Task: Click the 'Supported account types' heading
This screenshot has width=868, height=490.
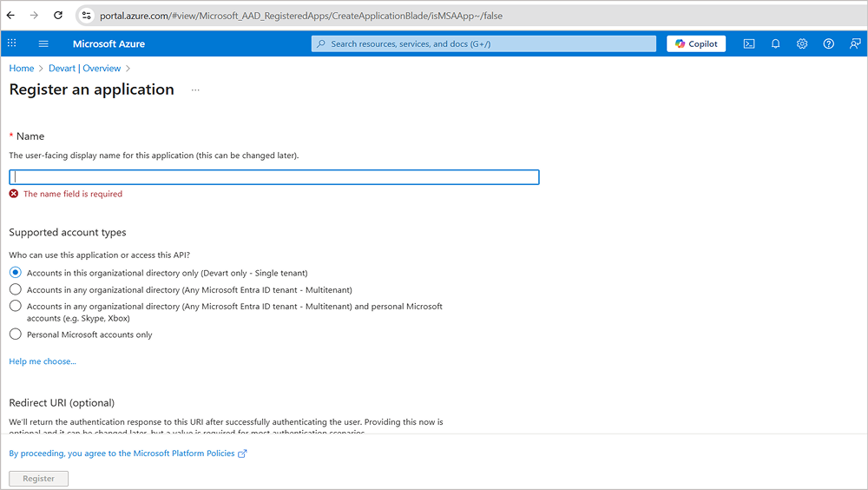Action: point(68,232)
